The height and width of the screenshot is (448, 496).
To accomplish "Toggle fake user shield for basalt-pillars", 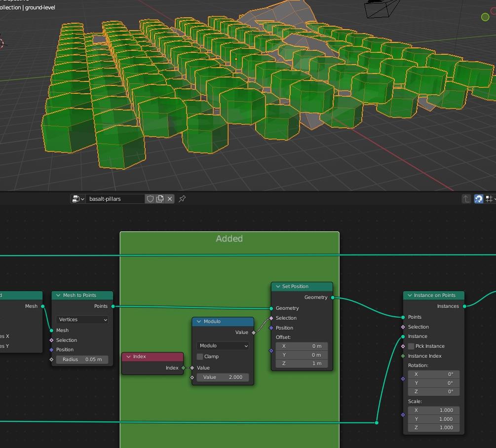I will [151, 199].
